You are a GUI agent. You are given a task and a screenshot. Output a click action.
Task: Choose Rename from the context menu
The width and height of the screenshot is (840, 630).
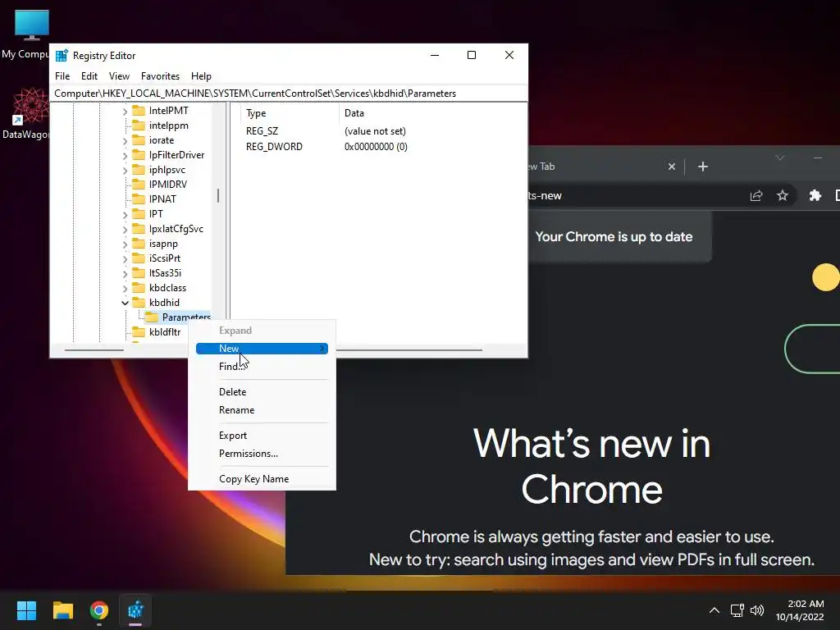[x=262, y=410]
